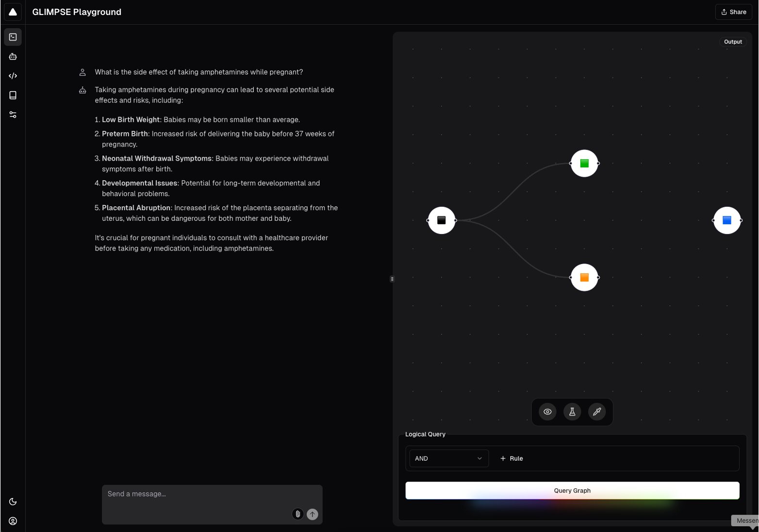Attach a file using the paperclip icon

click(x=297, y=514)
